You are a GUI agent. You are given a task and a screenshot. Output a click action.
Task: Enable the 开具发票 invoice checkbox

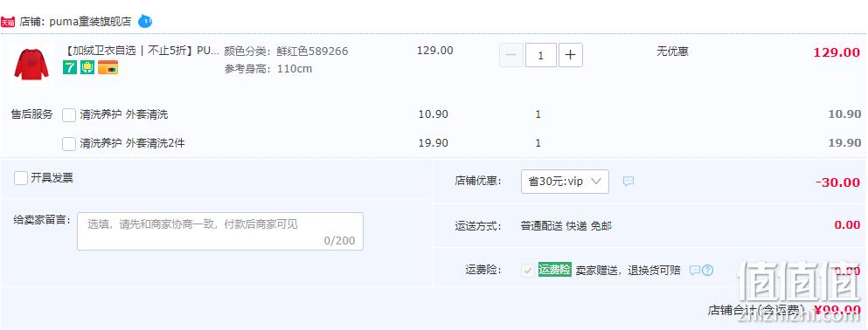[21, 178]
